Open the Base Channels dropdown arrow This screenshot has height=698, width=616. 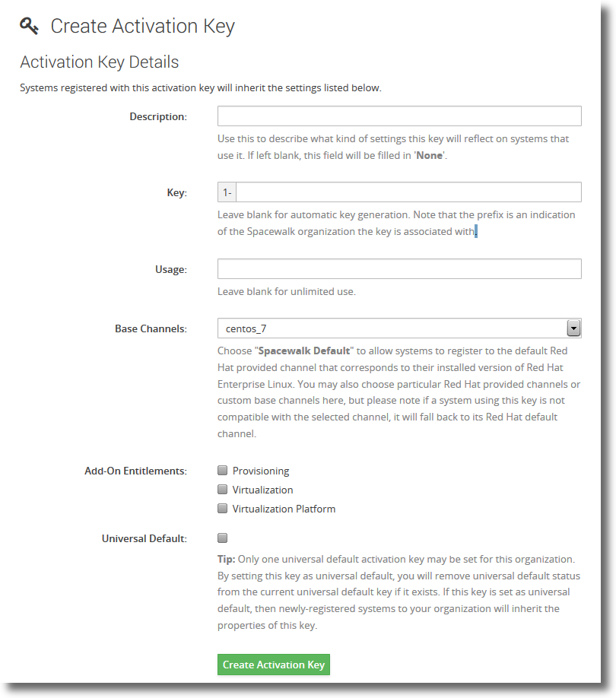tap(573, 328)
